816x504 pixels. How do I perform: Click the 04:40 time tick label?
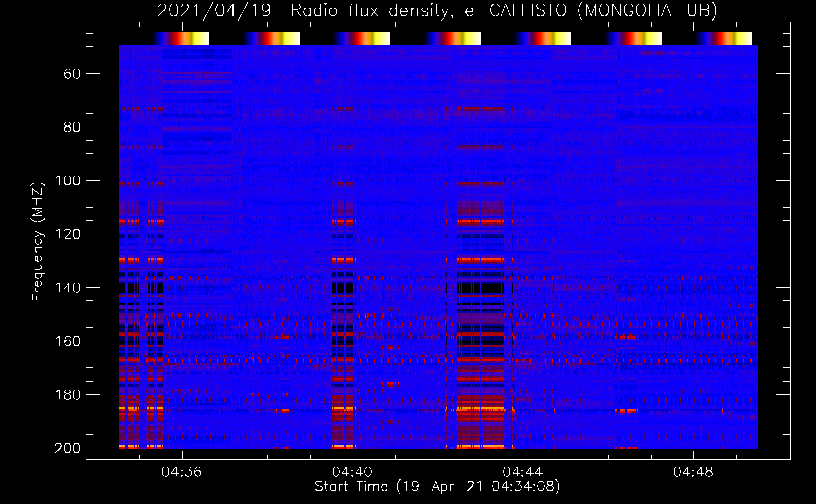click(352, 472)
